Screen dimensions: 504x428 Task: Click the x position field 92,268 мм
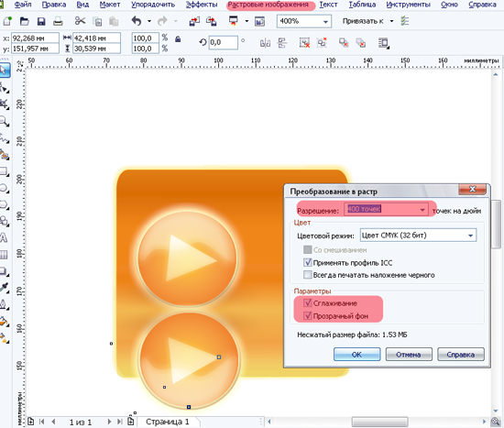[36, 38]
